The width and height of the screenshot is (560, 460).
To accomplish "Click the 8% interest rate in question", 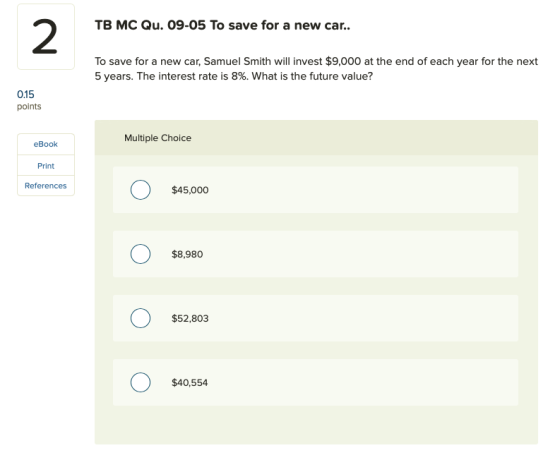I will point(239,76).
